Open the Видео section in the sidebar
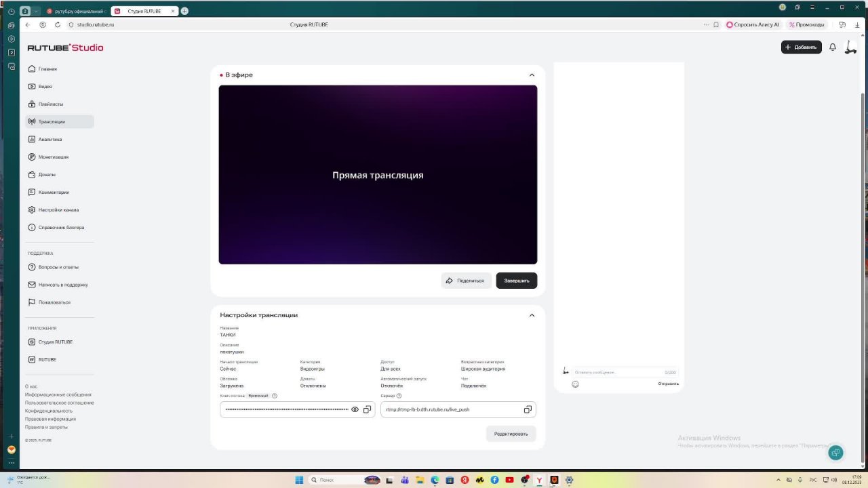This screenshot has width=868, height=488. tap(60, 87)
